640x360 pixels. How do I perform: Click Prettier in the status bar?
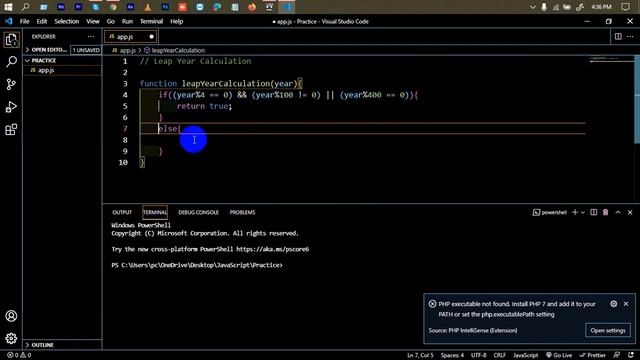[593, 355]
